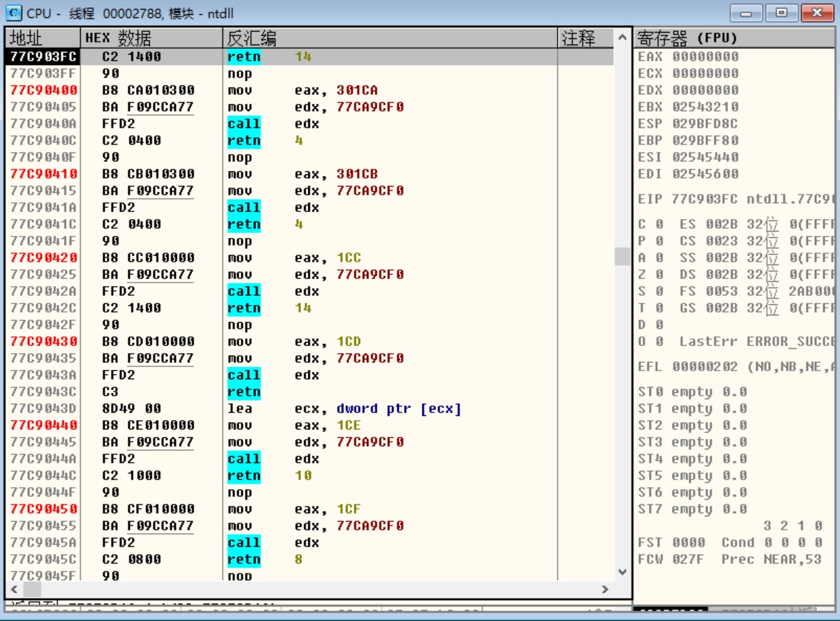Minimize the CPU window

click(747, 13)
